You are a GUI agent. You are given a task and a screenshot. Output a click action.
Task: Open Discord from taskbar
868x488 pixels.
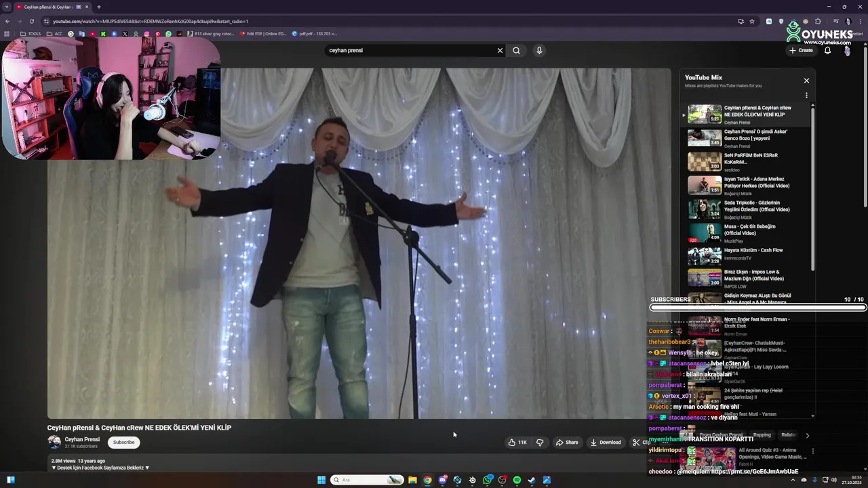442,480
